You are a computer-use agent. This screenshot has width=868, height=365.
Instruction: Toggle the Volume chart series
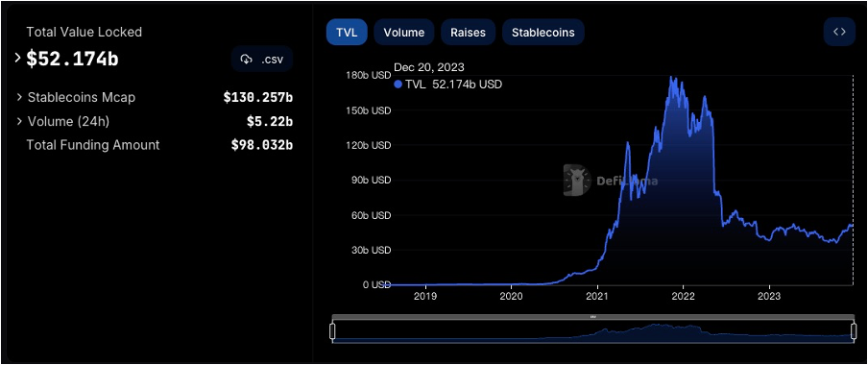(404, 32)
